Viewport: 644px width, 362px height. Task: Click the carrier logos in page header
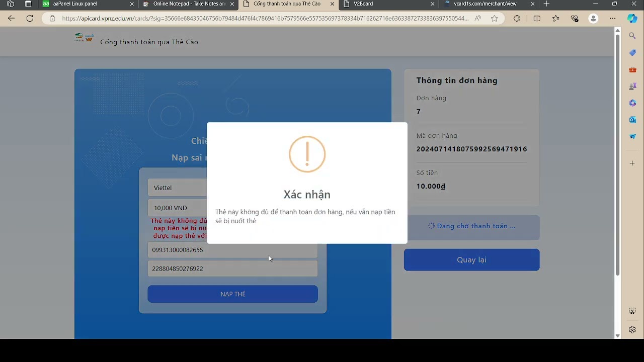(84, 38)
